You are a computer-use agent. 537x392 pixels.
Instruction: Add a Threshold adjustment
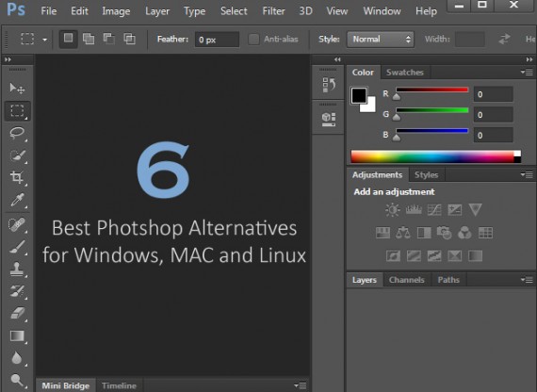(434, 256)
